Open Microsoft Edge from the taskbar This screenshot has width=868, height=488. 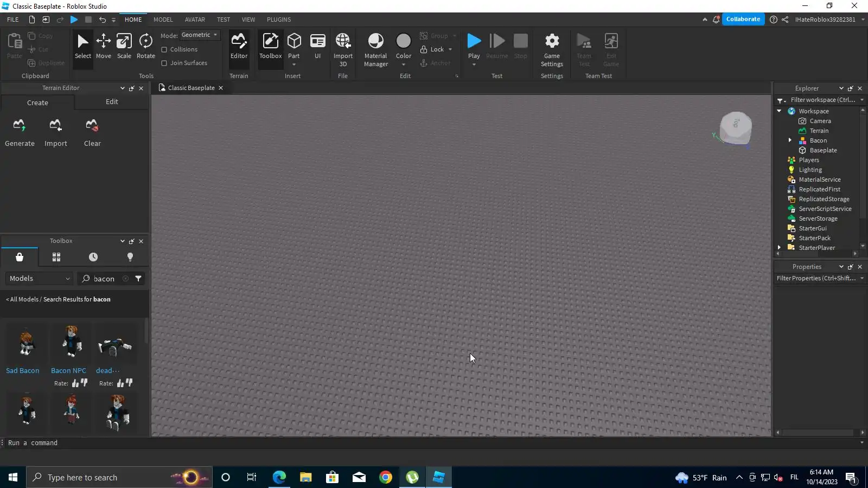click(x=279, y=477)
